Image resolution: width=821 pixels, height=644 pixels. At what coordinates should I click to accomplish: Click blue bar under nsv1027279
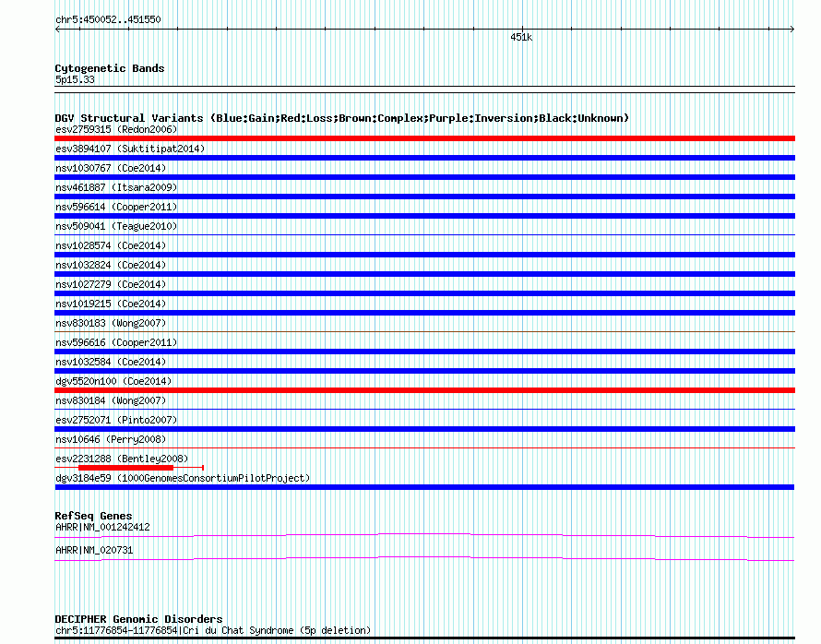tap(424, 293)
